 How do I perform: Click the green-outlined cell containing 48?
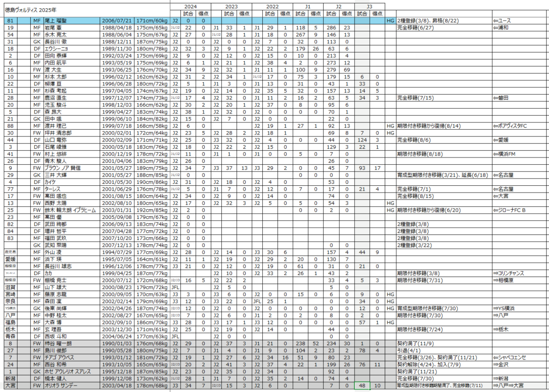point(362,386)
